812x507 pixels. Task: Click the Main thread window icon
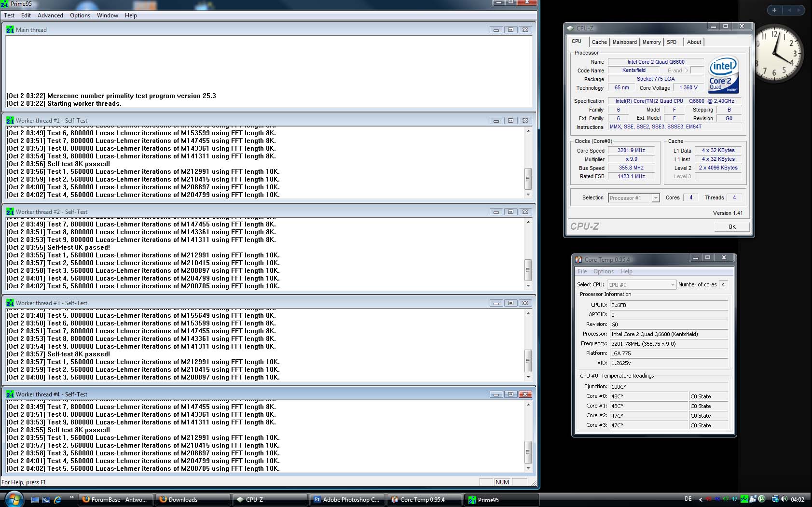[10, 29]
